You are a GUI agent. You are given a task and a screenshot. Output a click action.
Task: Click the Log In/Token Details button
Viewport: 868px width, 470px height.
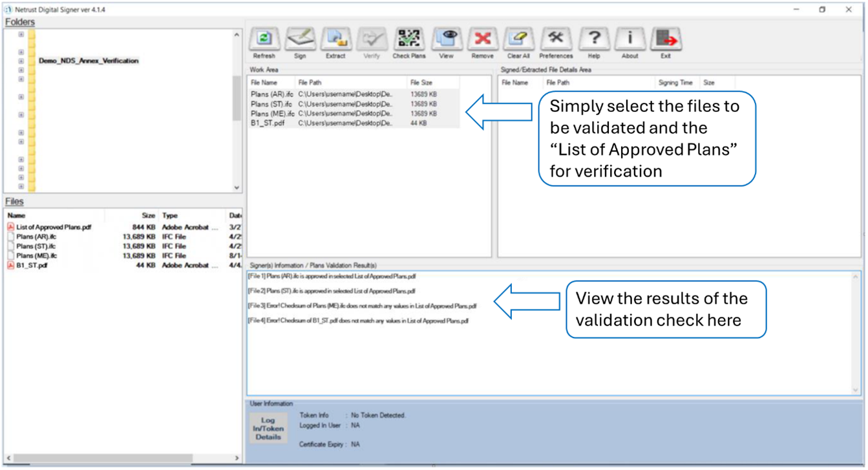pyautogui.click(x=268, y=428)
